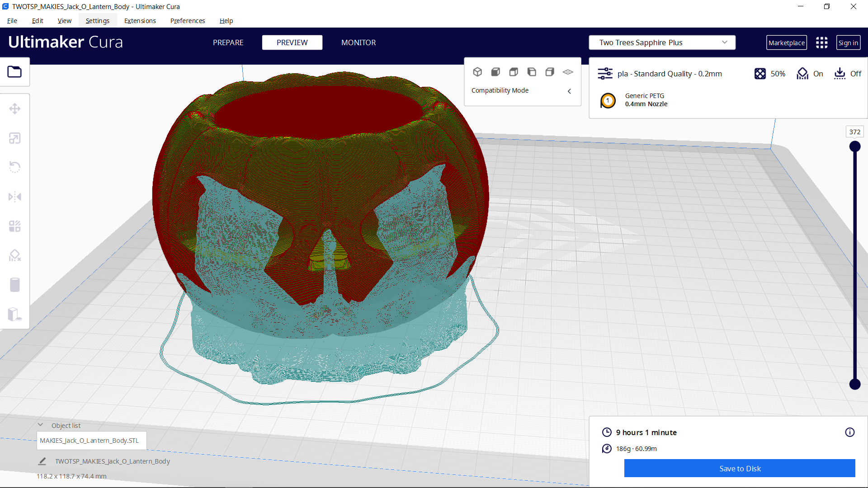868x488 pixels.
Task: Click the TWOTSP_MAKIES_Jack_O_Lantern_Body job name
Action: 113,461
